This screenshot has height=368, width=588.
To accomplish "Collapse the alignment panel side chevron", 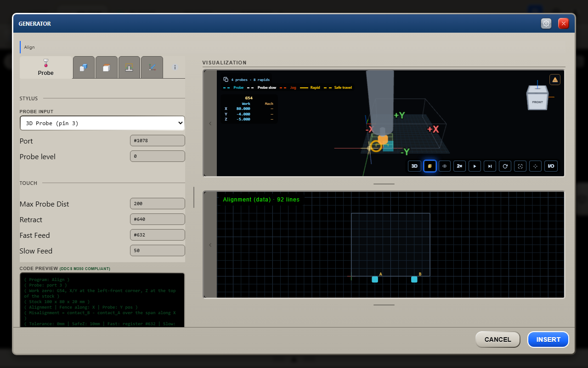I will (x=210, y=245).
